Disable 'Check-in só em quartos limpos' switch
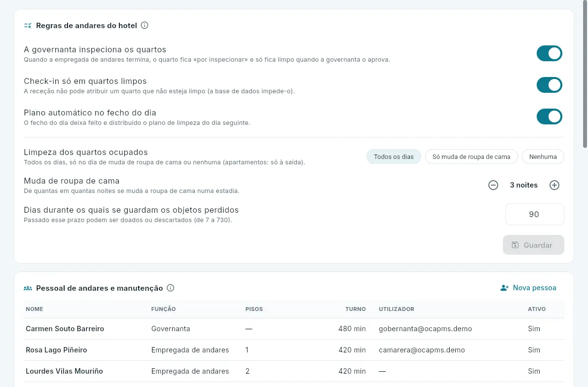588x387 pixels. pos(550,85)
